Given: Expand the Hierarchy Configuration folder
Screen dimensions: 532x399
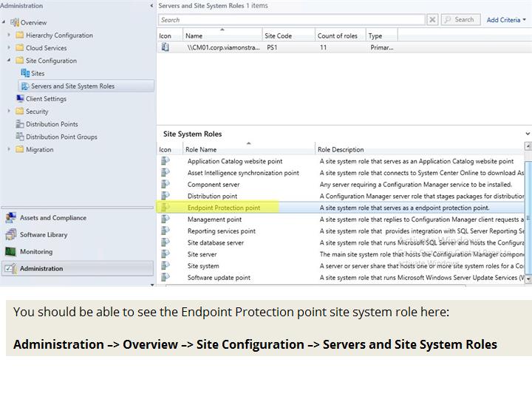Looking at the screenshot, I should click(10, 35).
